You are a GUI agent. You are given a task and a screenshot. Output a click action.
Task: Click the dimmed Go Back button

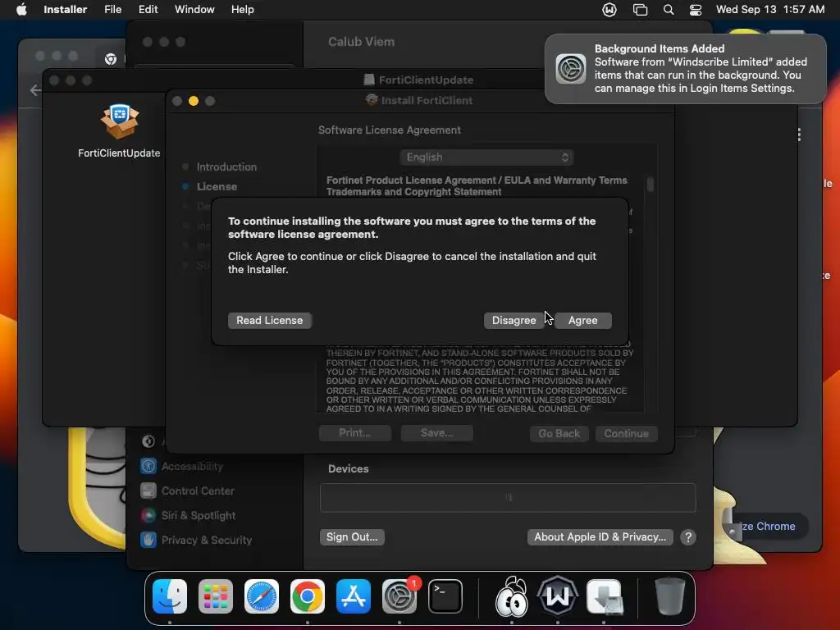point(559,433)
